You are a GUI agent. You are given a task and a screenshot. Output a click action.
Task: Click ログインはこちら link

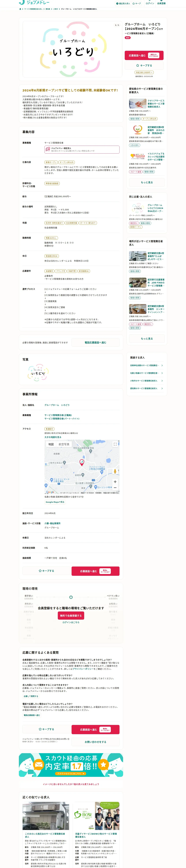coord(71,622)
